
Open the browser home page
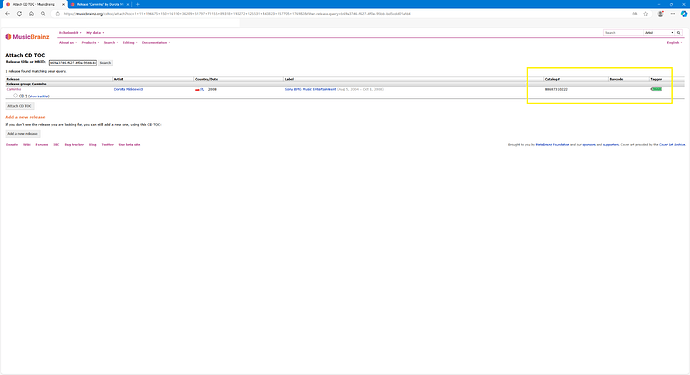click(x=31, y=14)
